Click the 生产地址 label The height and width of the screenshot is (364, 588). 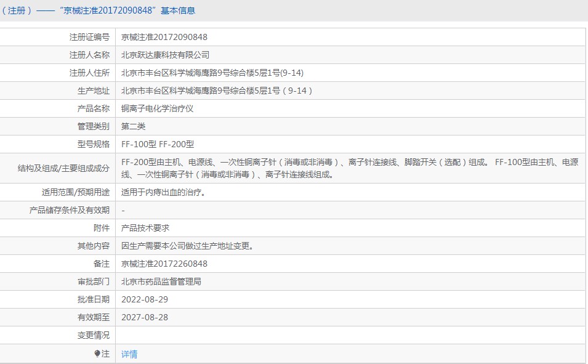click(94, 91)
